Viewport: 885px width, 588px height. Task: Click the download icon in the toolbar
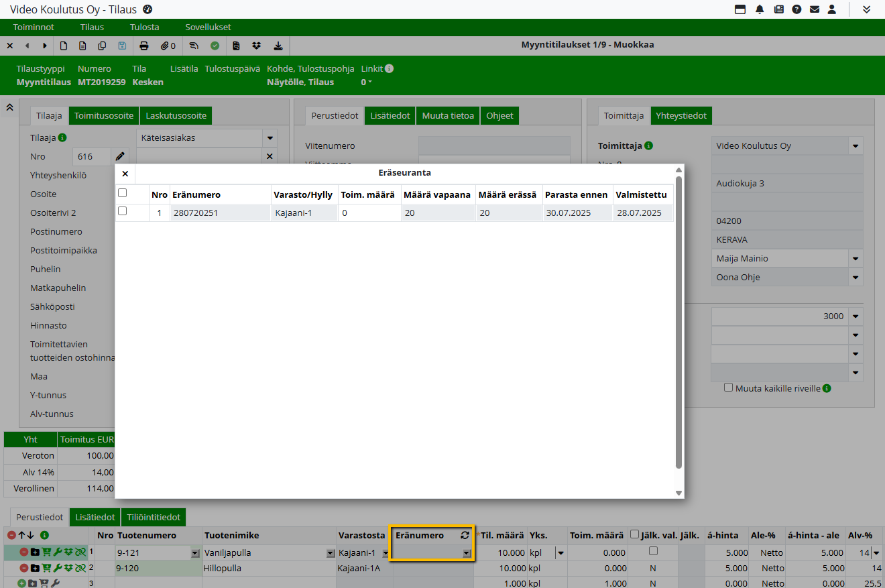[278, 46]
